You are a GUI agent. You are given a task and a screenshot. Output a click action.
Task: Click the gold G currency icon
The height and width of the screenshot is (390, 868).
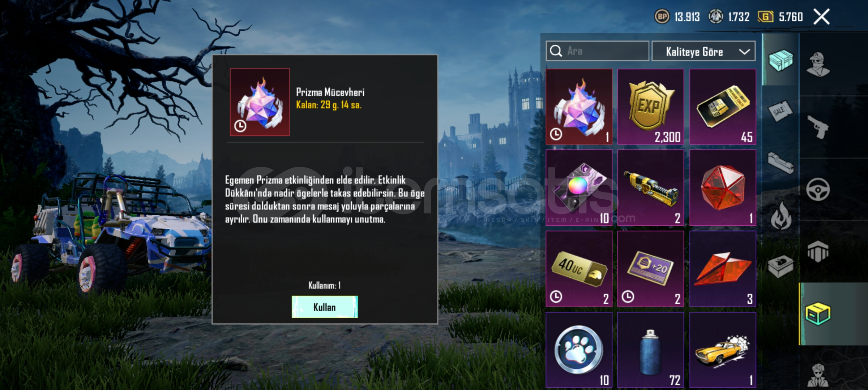(x=766, y=17)
